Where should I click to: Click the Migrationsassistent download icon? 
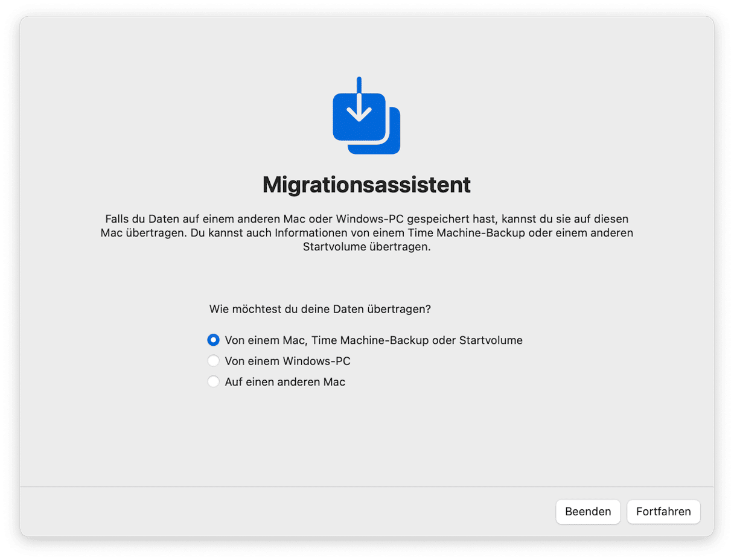click(x=366, y=116)
